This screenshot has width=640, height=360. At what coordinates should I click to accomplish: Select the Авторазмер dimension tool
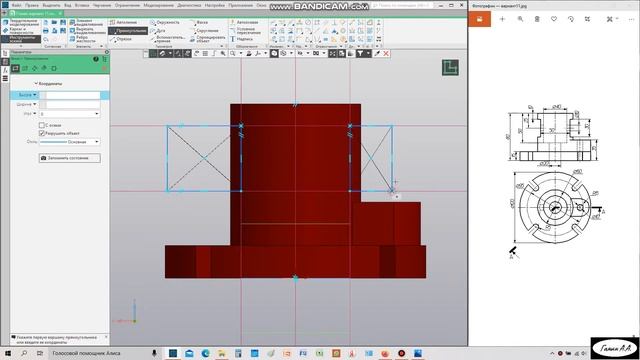(244, 22)
